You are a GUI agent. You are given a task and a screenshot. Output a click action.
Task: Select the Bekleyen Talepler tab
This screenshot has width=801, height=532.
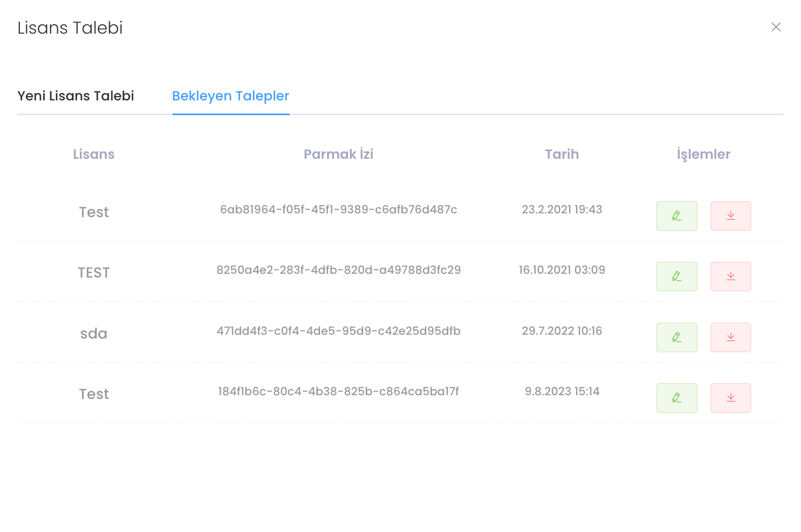coord(230,96)
